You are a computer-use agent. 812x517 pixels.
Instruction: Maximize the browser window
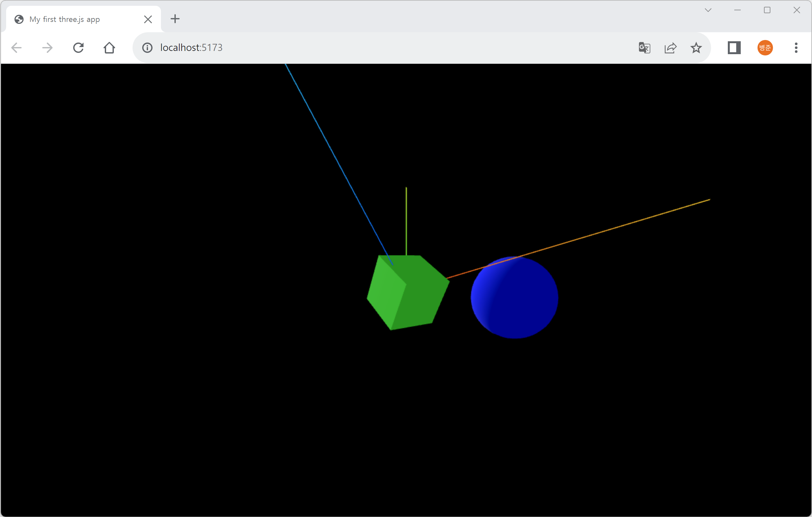pos(767,10)
